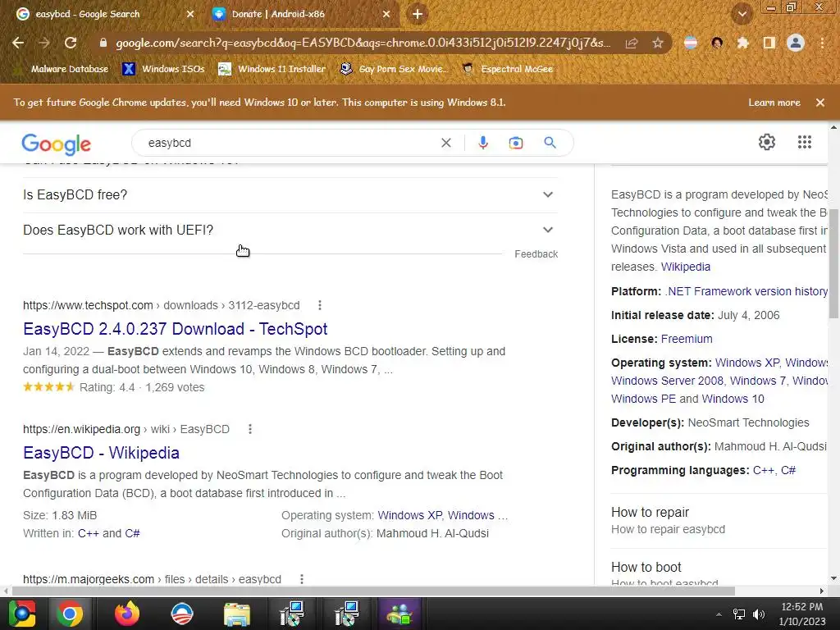Click 'C++' in the Written in row

pyautogui.click(x=89, y=533)
